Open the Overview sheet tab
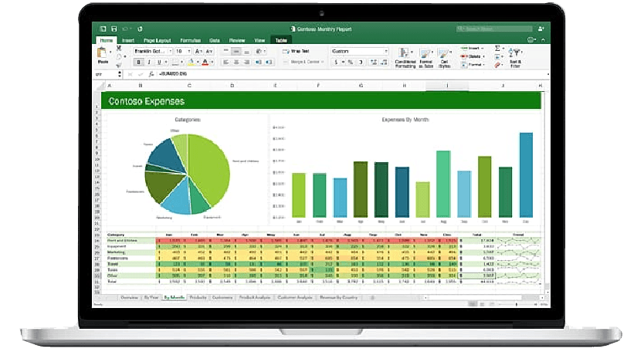644x352 pixels. click(x=130, y=297)
